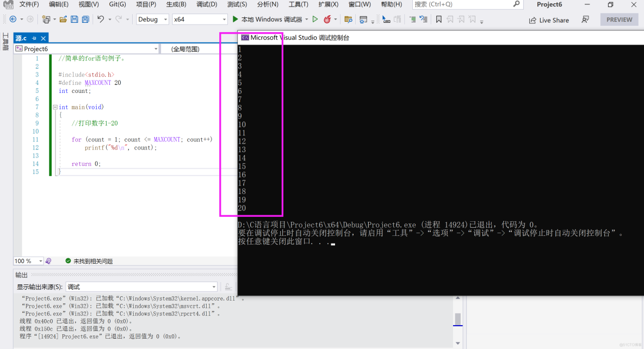
Task: Click the window with home toolbar icon
Action: (363, 19)
